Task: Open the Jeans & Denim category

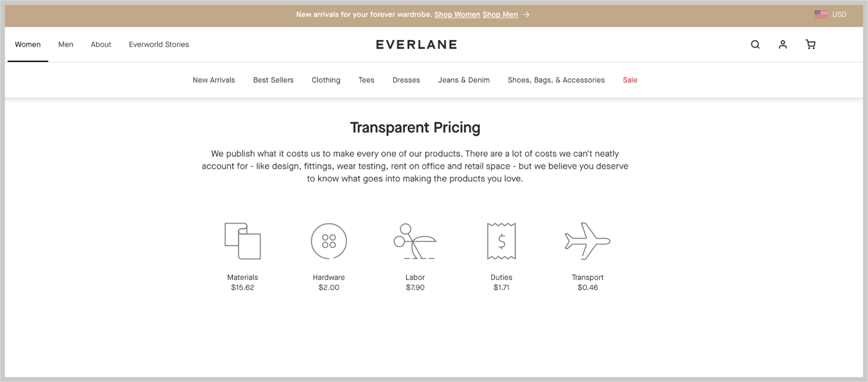Action: click(464, 80)
